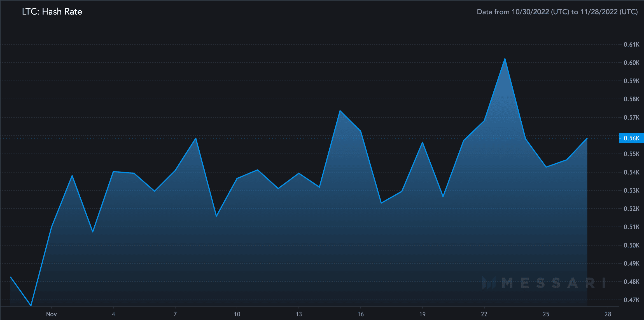Click the 0.60K y-axis label
Screen dimensions: 644x320
click(x=632, y=63)
